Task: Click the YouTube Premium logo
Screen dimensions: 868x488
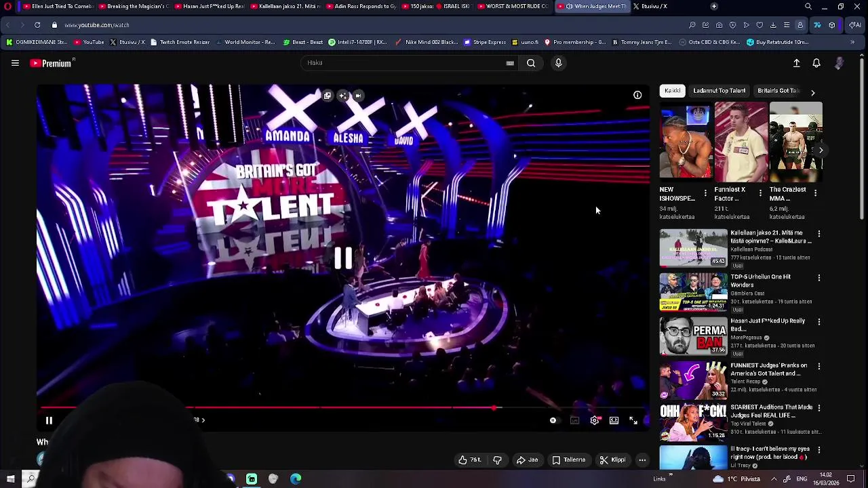Action: pyautogui.click(x=52, y=63)
